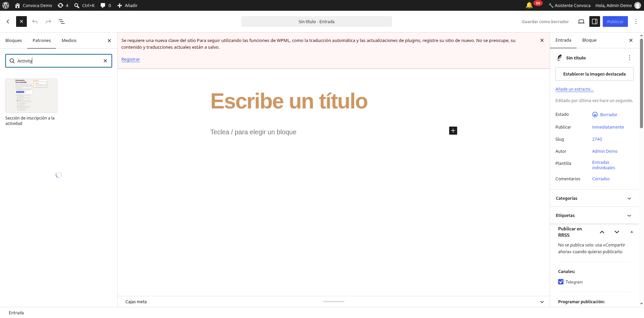Open the notification bell with 50 badge
Viewport: 644px width, 318px height.
pyautogui.click(x=533, y=5)
